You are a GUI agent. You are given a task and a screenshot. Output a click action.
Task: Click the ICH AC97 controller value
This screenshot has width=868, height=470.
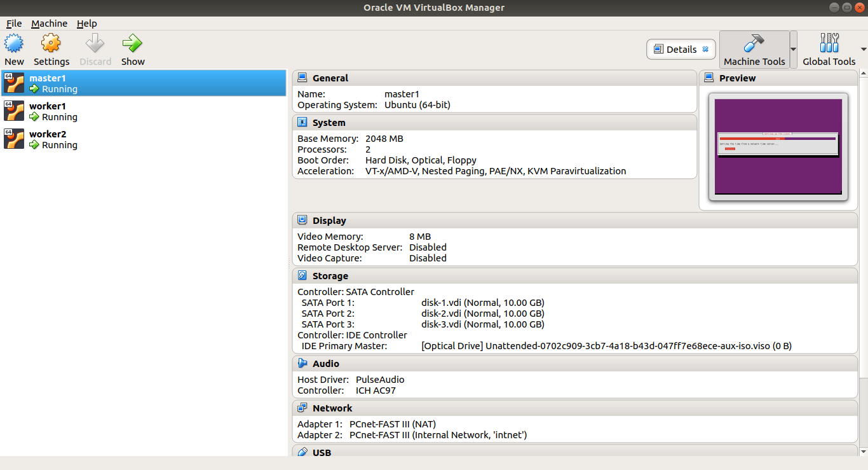click(376, 391)
